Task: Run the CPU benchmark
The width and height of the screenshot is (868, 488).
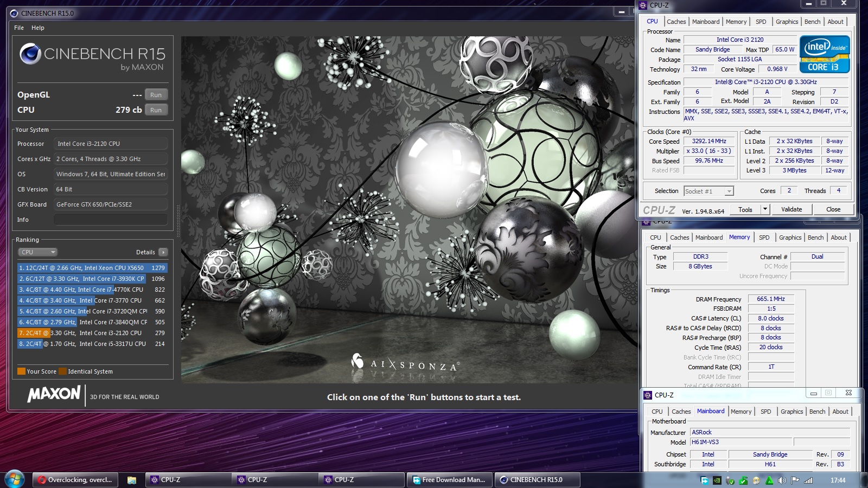Action: pos(156,110)
